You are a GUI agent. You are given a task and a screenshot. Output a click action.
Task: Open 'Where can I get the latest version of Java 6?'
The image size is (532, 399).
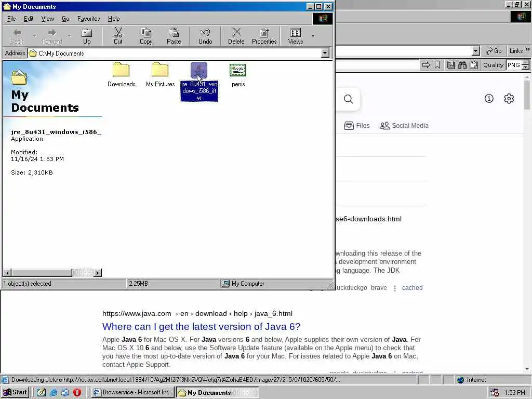[x=201, y=326]
